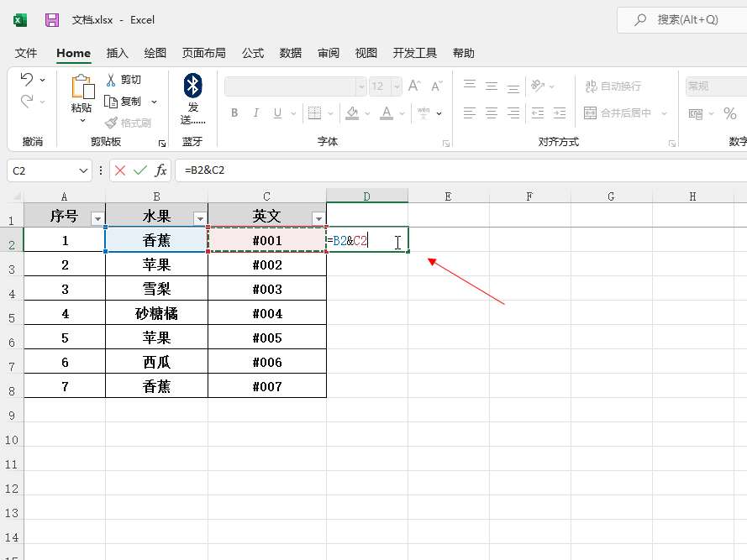This screenshot has width=747, height=560.
Task: Click the Cut scissors icon
Action: point(111,80)
